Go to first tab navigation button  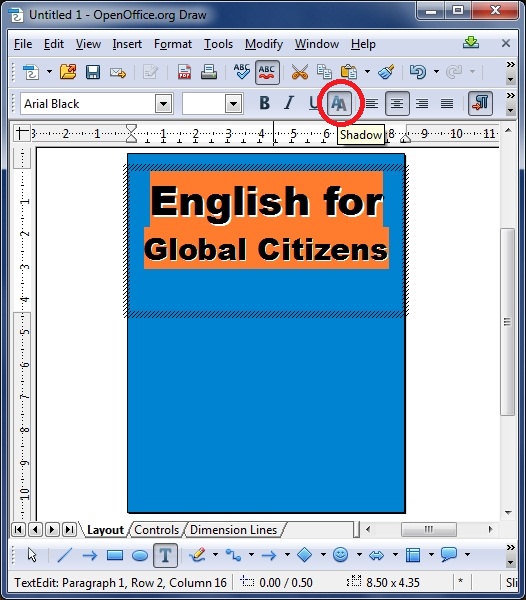click(18, 530)
